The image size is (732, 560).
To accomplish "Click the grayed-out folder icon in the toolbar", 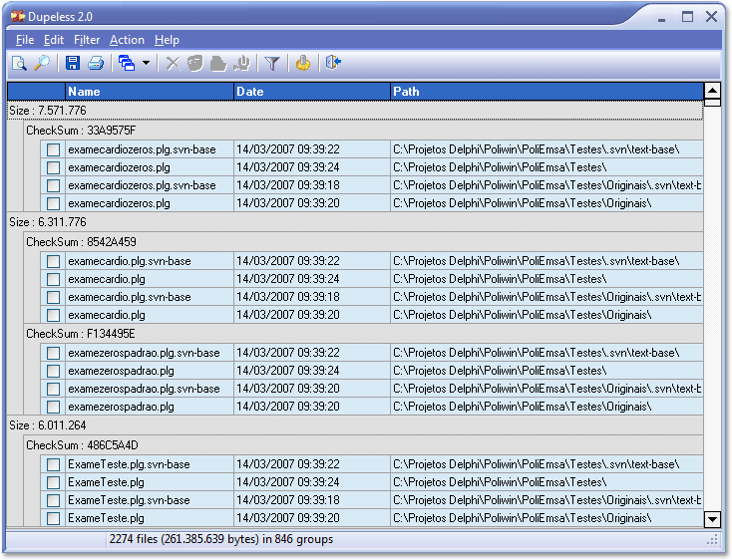I will point(218,63).
